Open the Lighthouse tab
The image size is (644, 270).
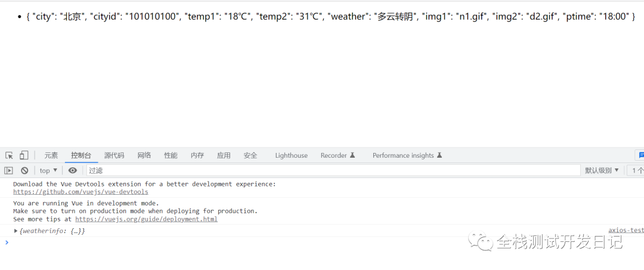click(x=291, y=155)
